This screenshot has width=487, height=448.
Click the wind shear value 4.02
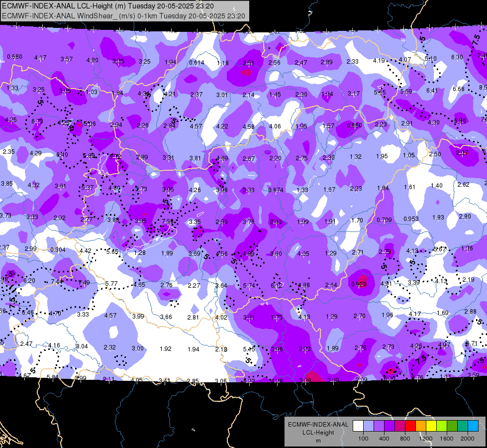[x=221, y=318]
